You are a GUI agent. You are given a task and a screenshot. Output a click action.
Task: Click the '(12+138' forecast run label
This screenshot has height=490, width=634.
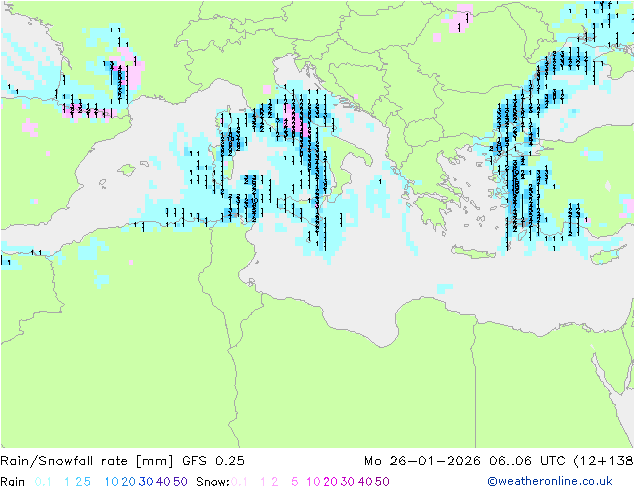click(x=603, y=461)
